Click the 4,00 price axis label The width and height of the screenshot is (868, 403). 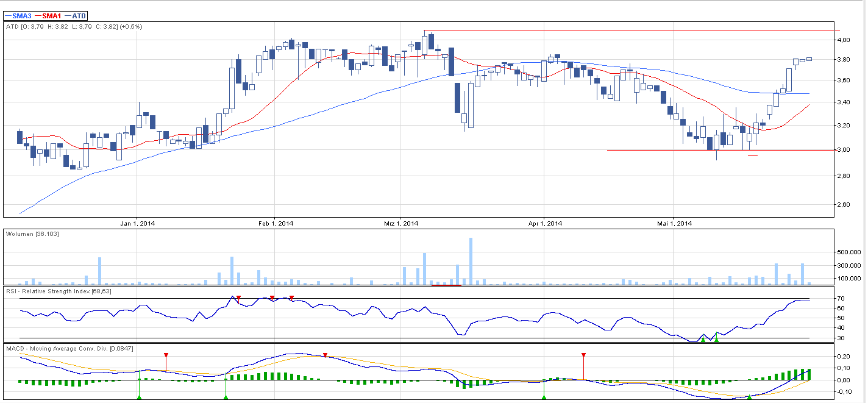click(844, 40)
